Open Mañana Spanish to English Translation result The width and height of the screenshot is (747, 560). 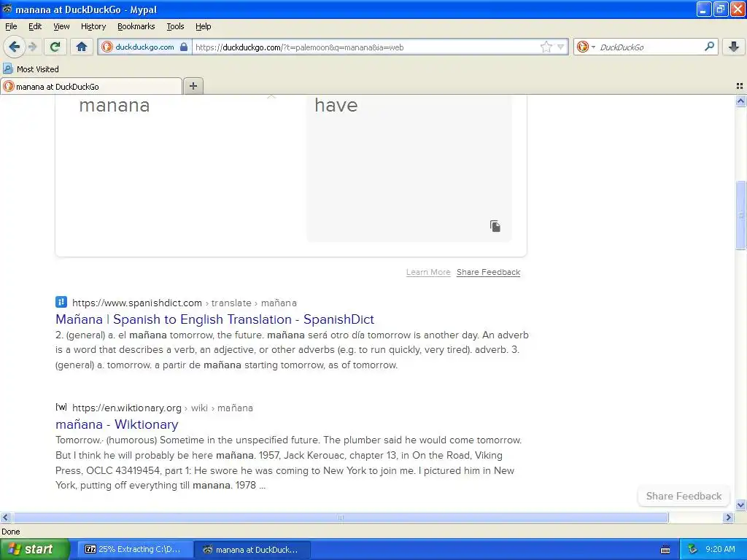pyautogui.click(x=215, y=319)
